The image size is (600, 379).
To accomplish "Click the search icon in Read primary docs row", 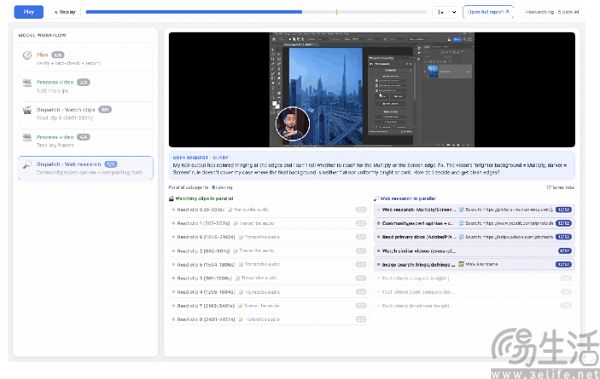I will pyautogui.click(x=461, y=237).
